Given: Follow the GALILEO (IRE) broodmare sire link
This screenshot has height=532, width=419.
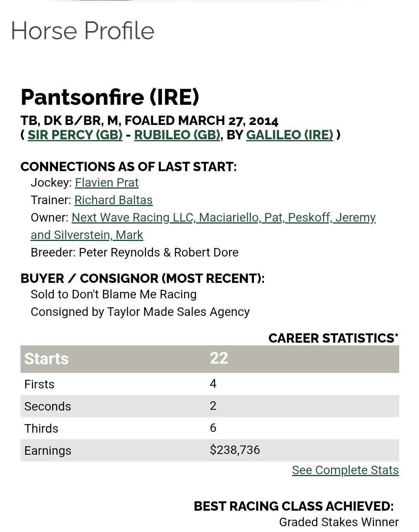Looking at the screenshot, I should tap(289, 135).
